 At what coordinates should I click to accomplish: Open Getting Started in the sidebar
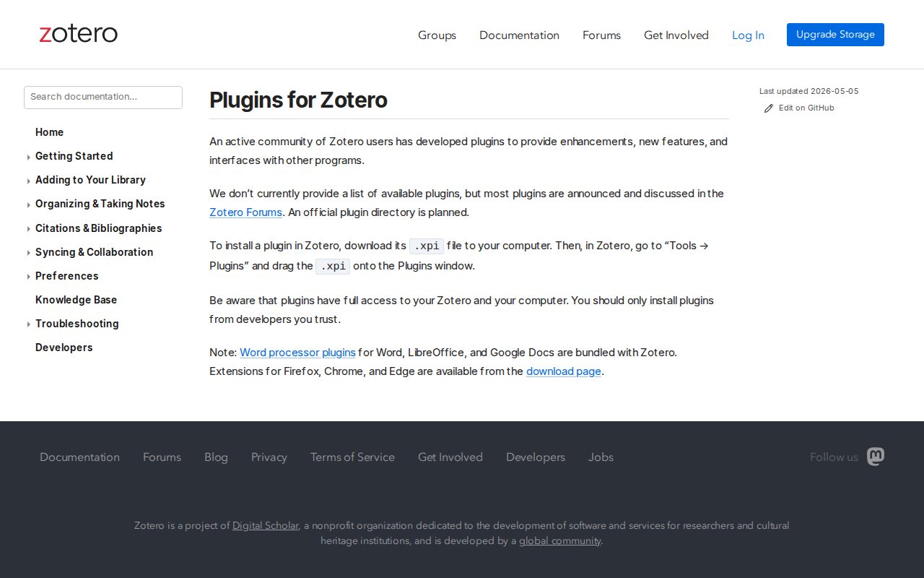pos(74,156)
